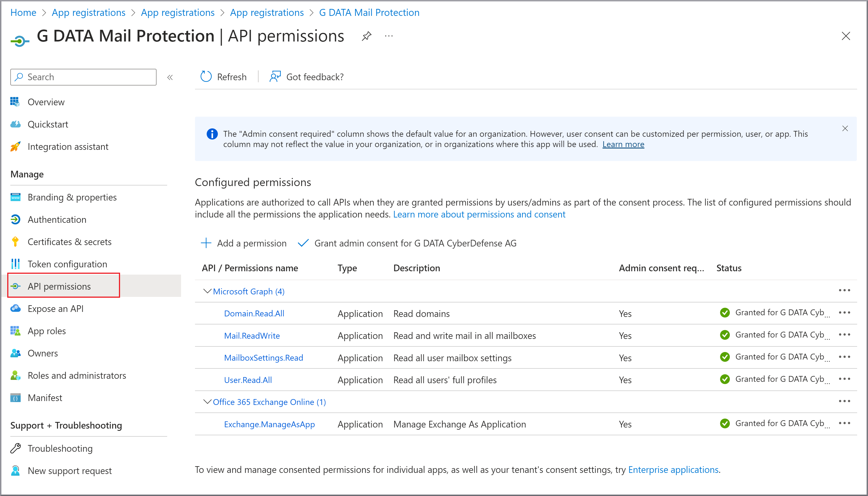Open Expose an API
Screen dimensions: 868x496
[55, 309]
